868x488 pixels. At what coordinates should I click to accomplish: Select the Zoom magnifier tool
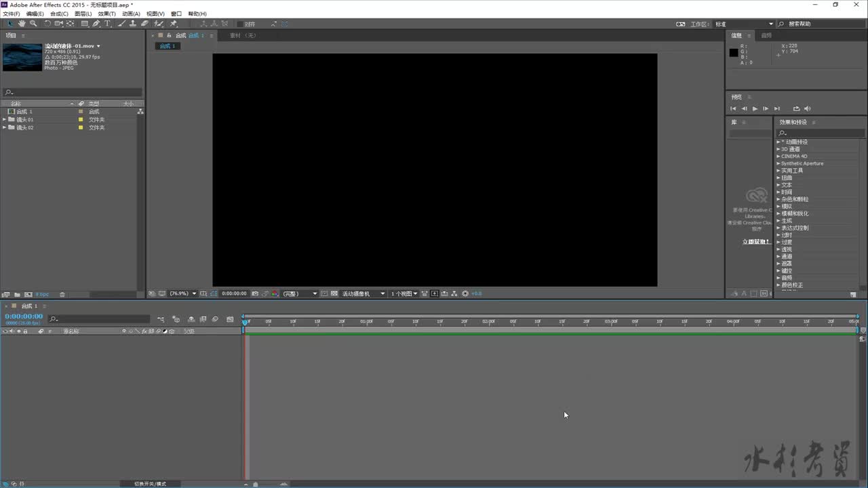pos(33,24)
